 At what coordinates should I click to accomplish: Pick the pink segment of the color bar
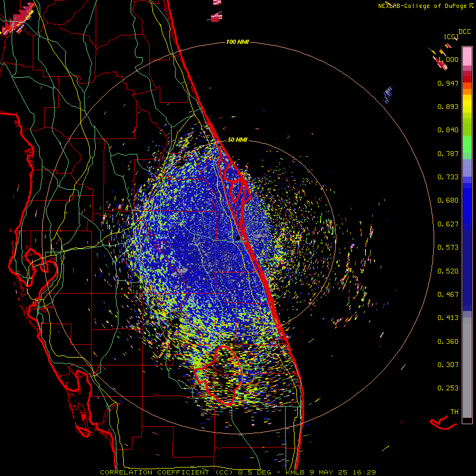coord(467,57)
